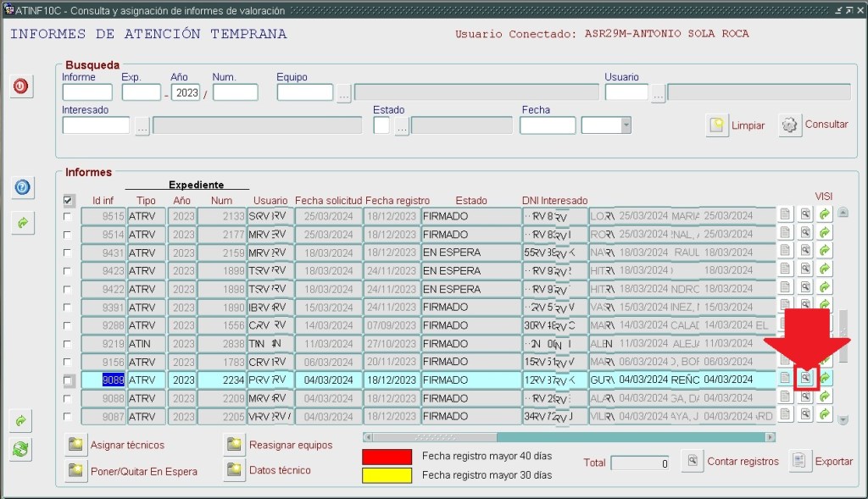Image resolution: width=868 pixels, height=499 pixels.
Task: Open document icon on row 9515
Action: pyautogui.click(x=785, y=215)
